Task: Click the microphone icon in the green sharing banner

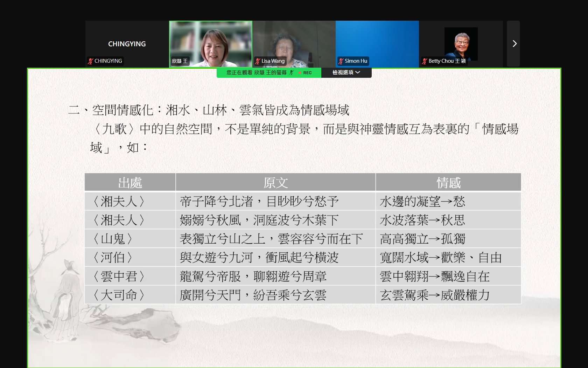Action: point(292,73)
